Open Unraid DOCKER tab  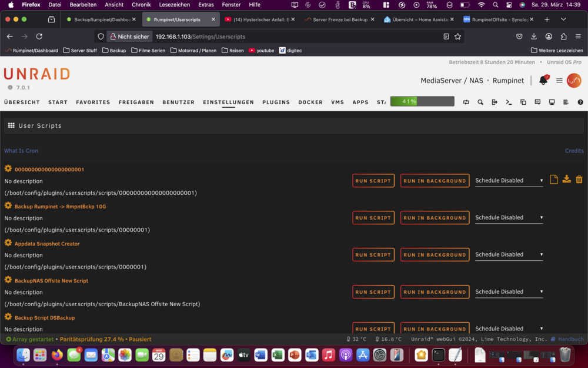click(x=310, y=102)
